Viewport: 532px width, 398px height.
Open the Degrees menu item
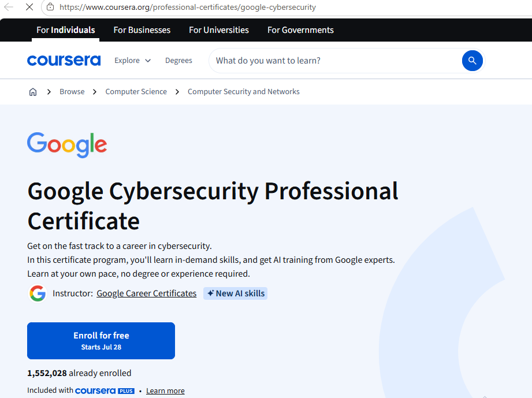(x=178, y=61)
